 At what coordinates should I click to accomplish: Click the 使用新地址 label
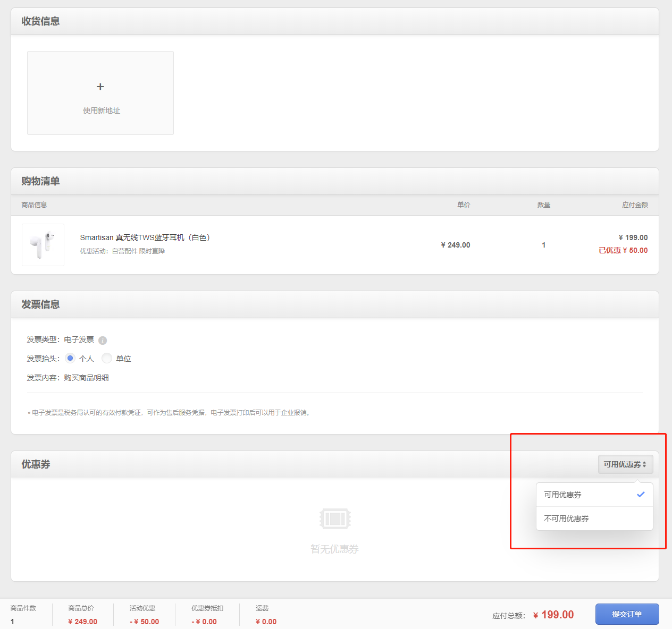pos(101,110)
